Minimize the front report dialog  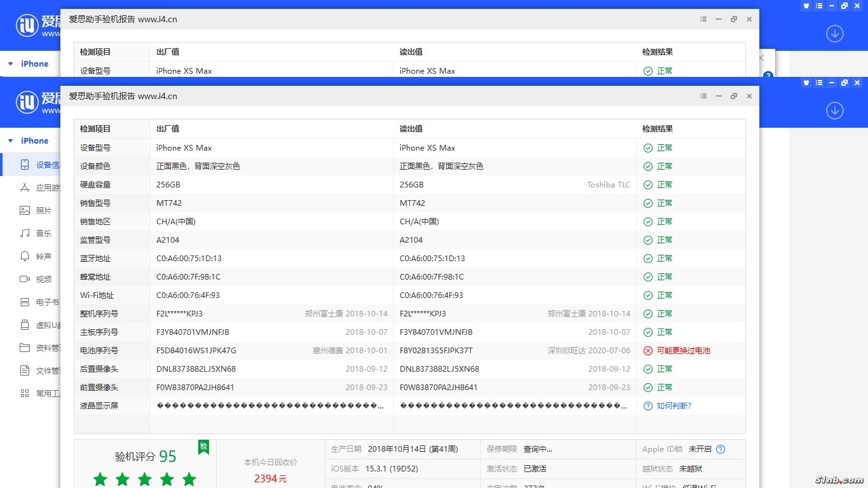pyautogui.click(x=719, y=96)
